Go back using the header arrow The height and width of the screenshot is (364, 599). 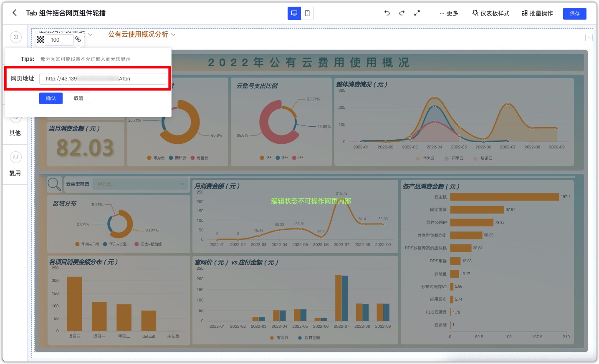[x=15, y=13]
